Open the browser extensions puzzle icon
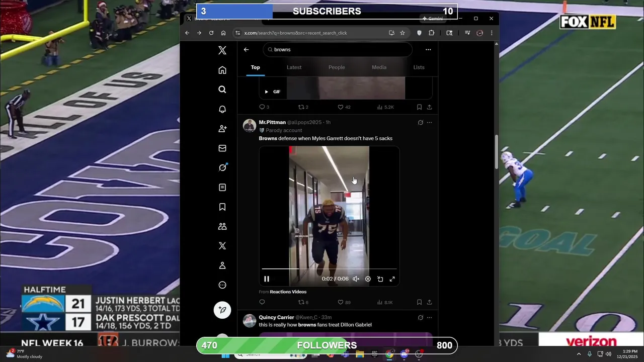Viewport: 644px width, 362px height. (432, 33)
